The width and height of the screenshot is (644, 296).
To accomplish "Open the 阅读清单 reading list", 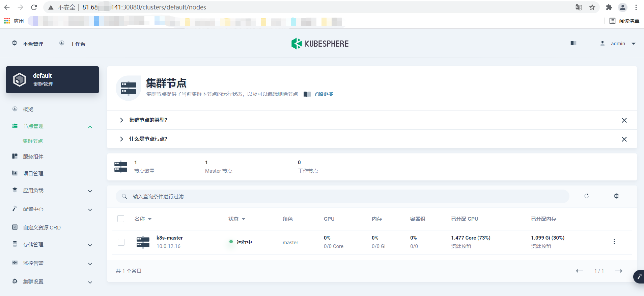I will (624, 21).
